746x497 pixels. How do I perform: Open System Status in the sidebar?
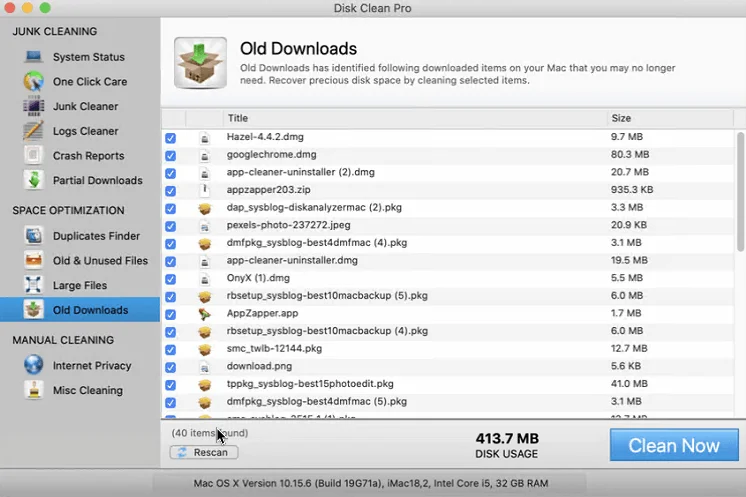coord(80,57)
